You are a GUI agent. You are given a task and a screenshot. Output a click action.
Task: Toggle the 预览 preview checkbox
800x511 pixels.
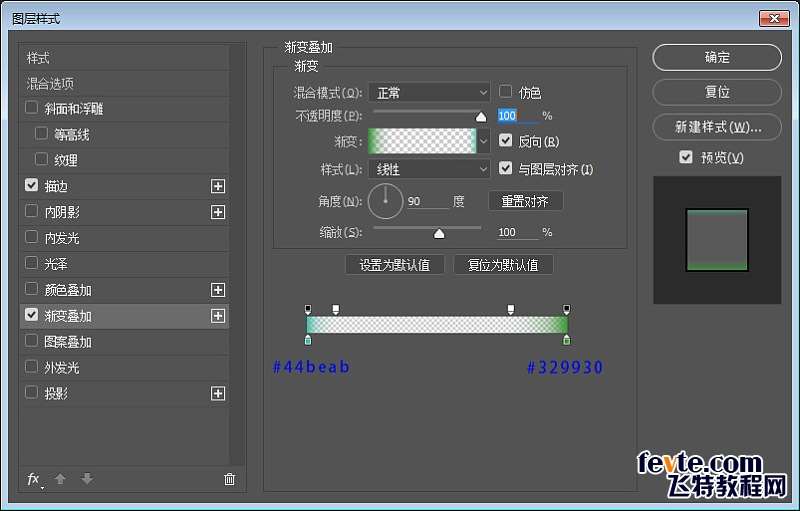coord(686,157)
